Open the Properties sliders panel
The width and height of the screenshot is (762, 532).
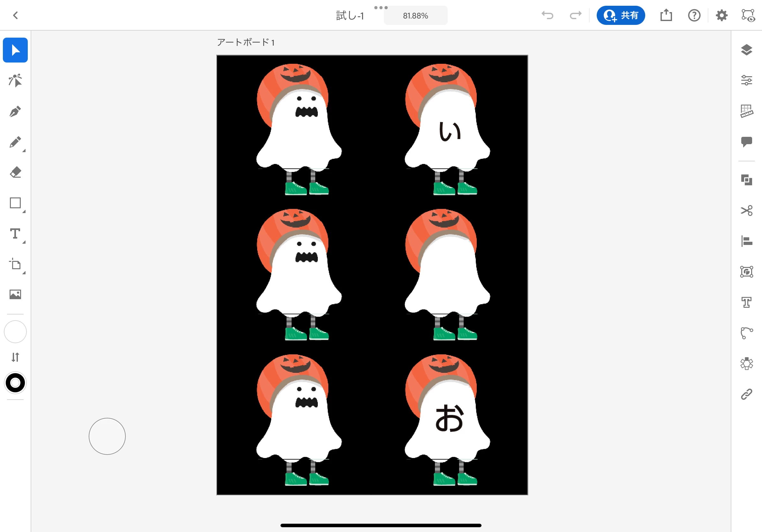coord(746,80)
